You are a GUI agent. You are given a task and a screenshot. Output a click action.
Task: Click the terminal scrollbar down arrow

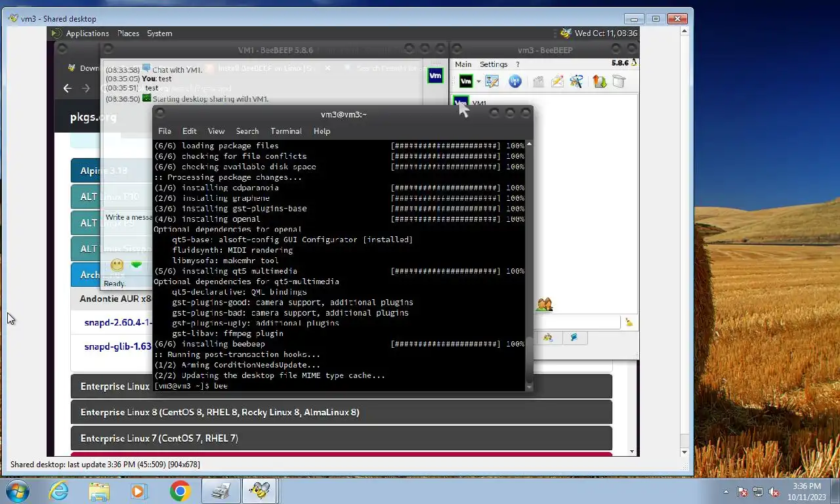(529, 388)
